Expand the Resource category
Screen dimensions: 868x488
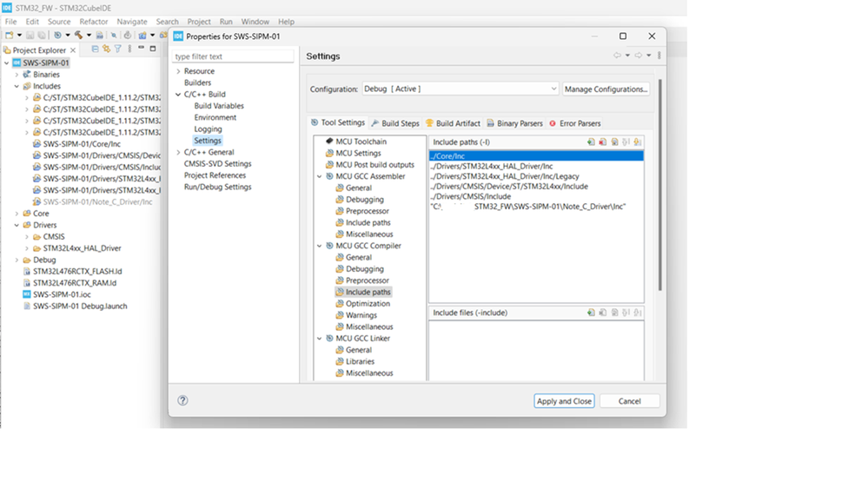[x=178, y=71]
